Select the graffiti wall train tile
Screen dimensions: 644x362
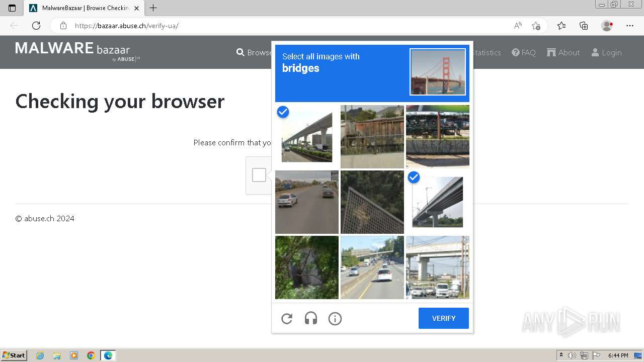[438, 137]
